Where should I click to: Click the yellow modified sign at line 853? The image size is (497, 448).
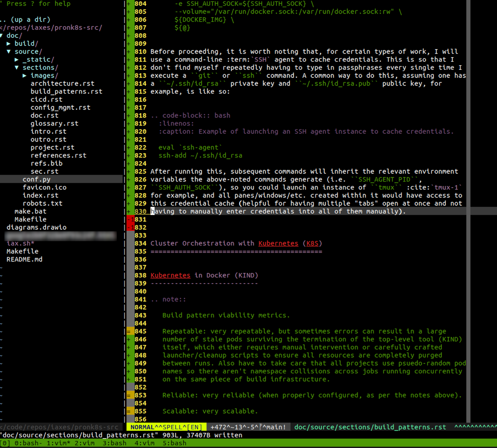click(130, 396)
